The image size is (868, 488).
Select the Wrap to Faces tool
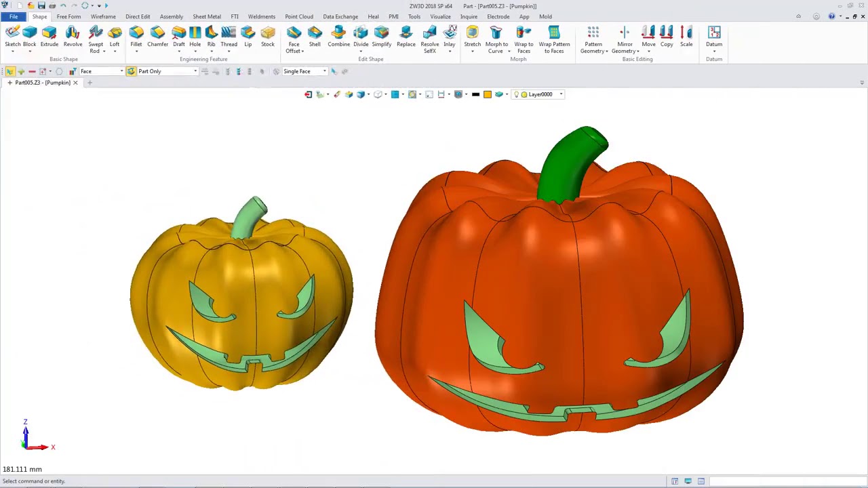[x=524, y=40]
